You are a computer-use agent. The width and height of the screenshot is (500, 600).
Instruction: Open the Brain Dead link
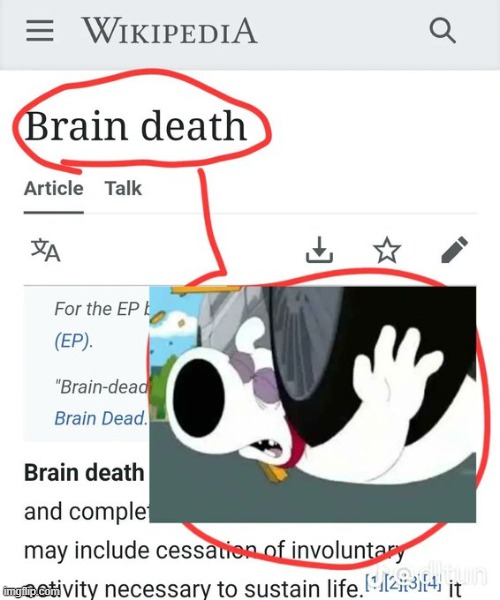101,418
